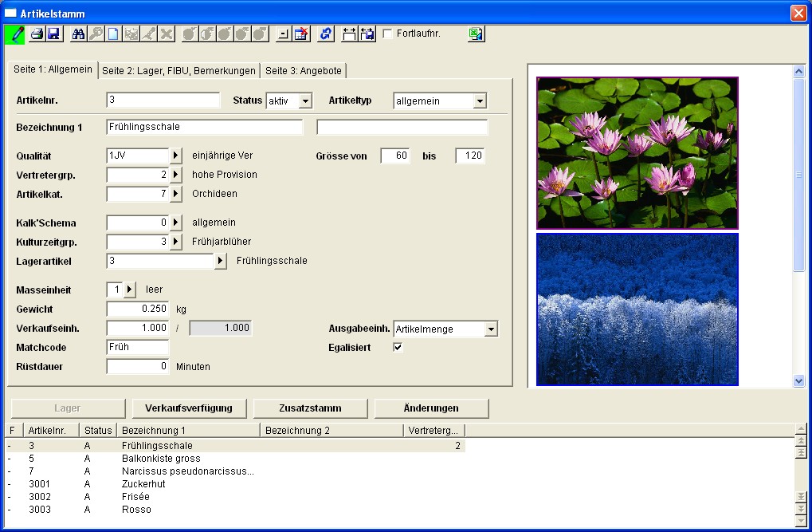
Task: Jump to list top with double-up arrow
Action: [x=801, y=453]
